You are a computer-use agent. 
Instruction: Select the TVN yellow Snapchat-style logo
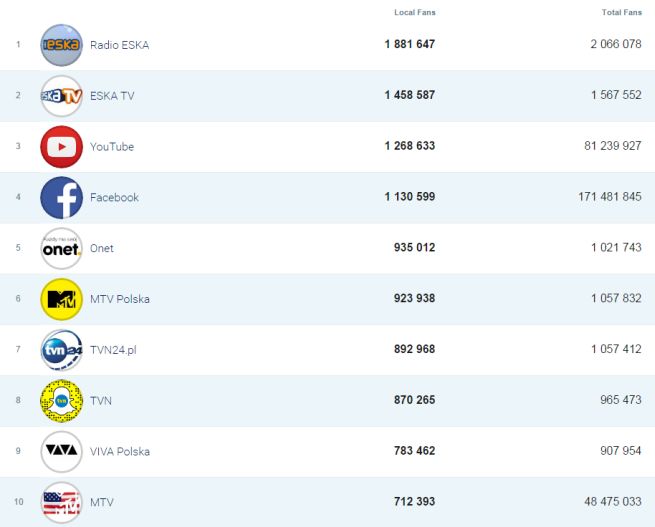(x=61, y=401)
